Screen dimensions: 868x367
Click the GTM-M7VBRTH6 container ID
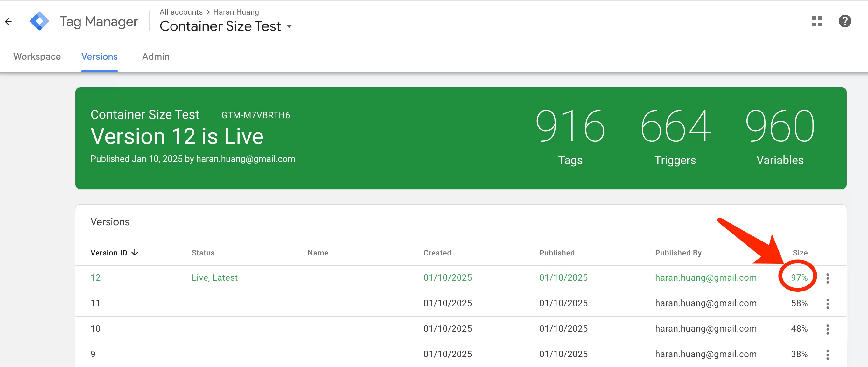click(x=255, y=115)
